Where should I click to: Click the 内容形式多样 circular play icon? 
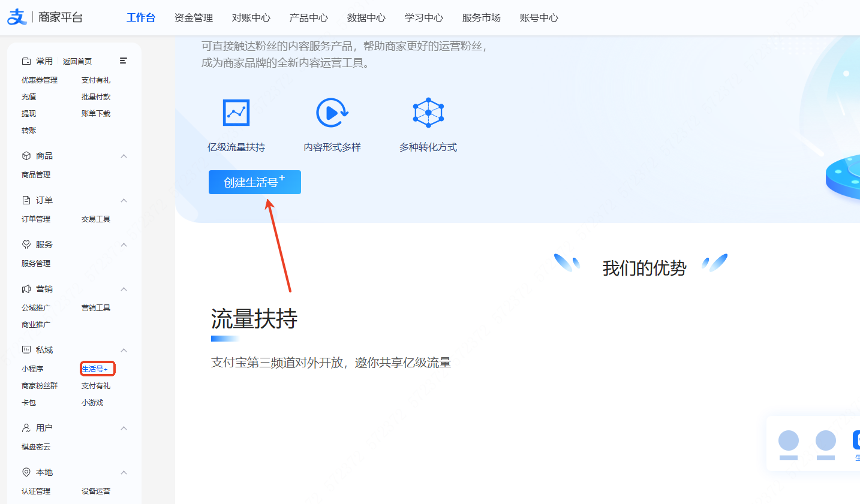click(332, 112)
